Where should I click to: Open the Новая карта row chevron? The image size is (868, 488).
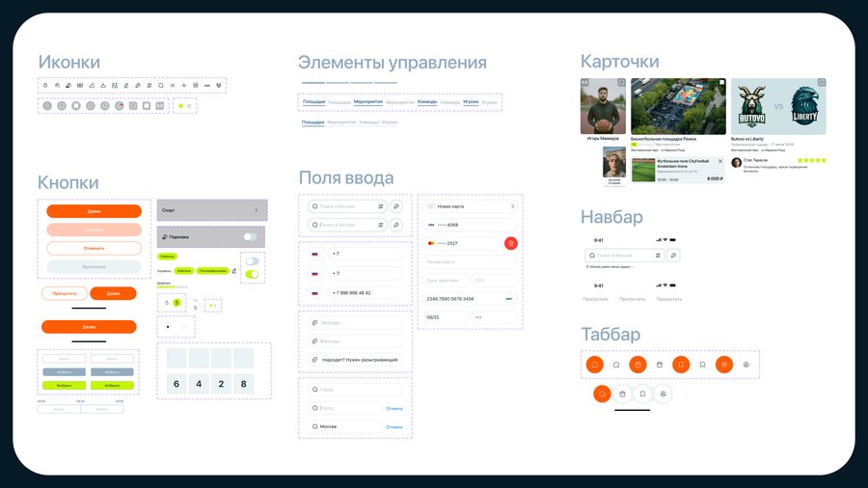click(x=513, y=206)
